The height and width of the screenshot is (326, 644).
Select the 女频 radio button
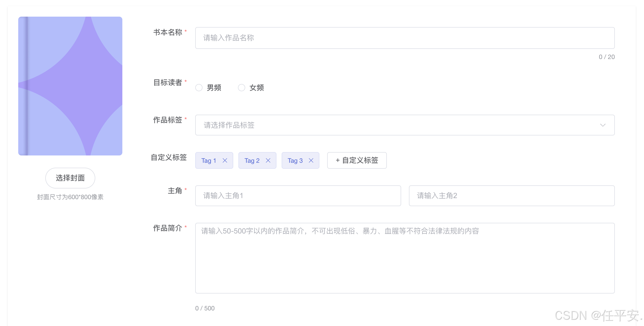[242, 88]
